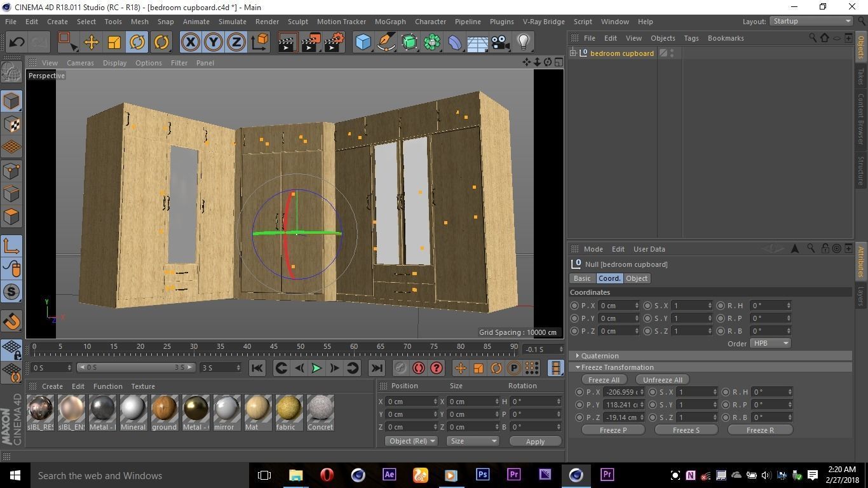Open rotation Order HPB dropdown
This screenshot has width=868, height=488.
click(770, 343)
